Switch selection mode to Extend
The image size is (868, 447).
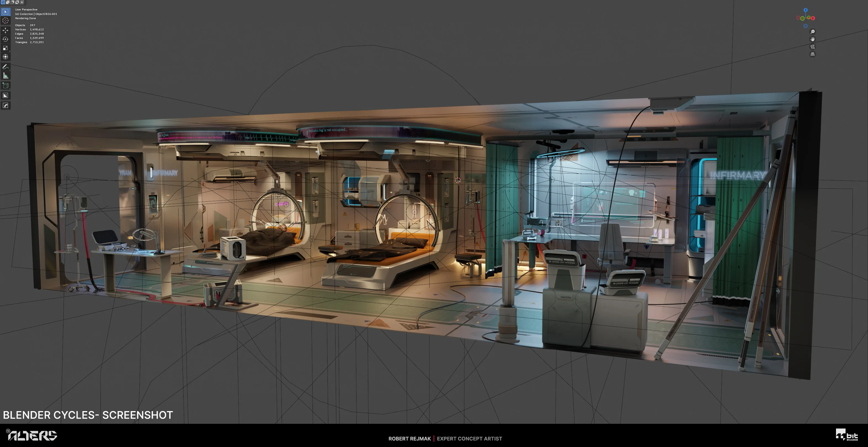(8, 2)
